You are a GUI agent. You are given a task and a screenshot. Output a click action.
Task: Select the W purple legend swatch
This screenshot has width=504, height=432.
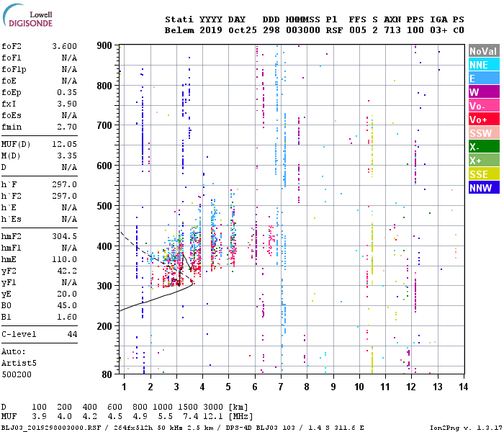[x=484, y=92]
